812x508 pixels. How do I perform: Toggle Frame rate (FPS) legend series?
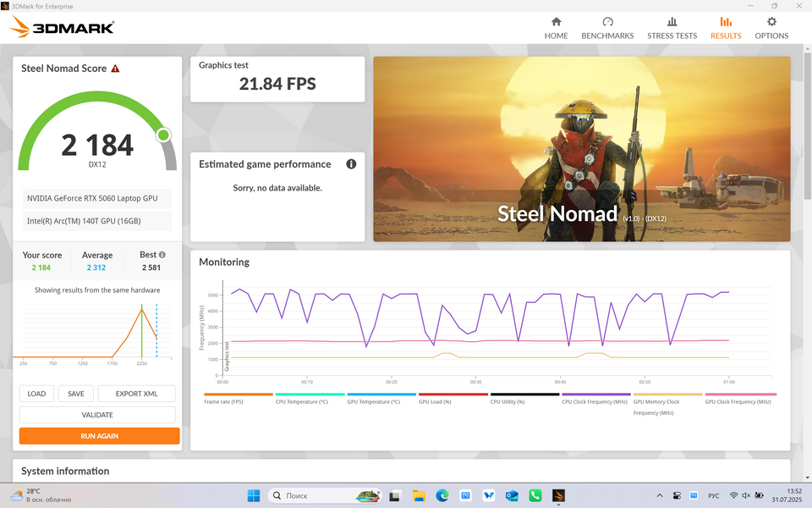238,399
